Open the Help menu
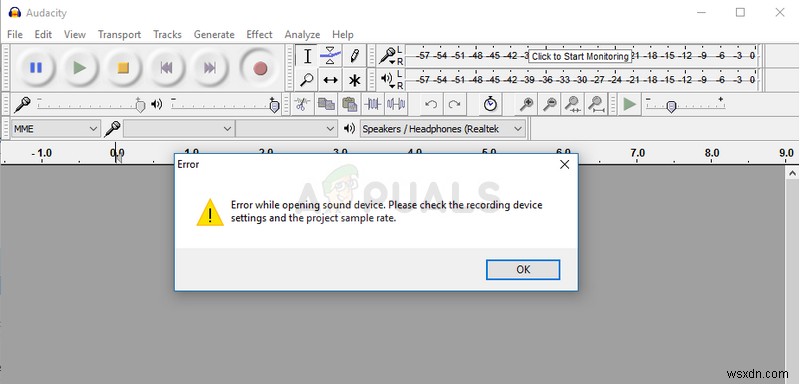The height and width of the screenshot is (384, 800). tap(343, 34)
